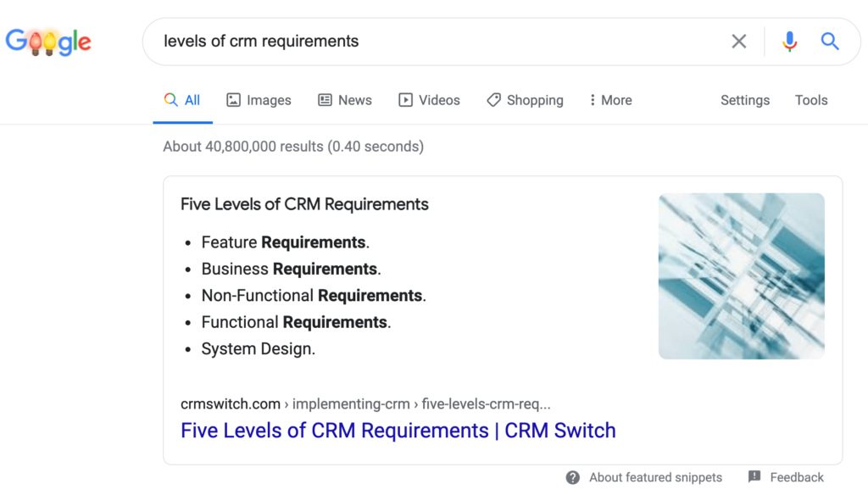The image size is (868, 495).
Task: Click inside the search input field
Action: pos(424,41)
